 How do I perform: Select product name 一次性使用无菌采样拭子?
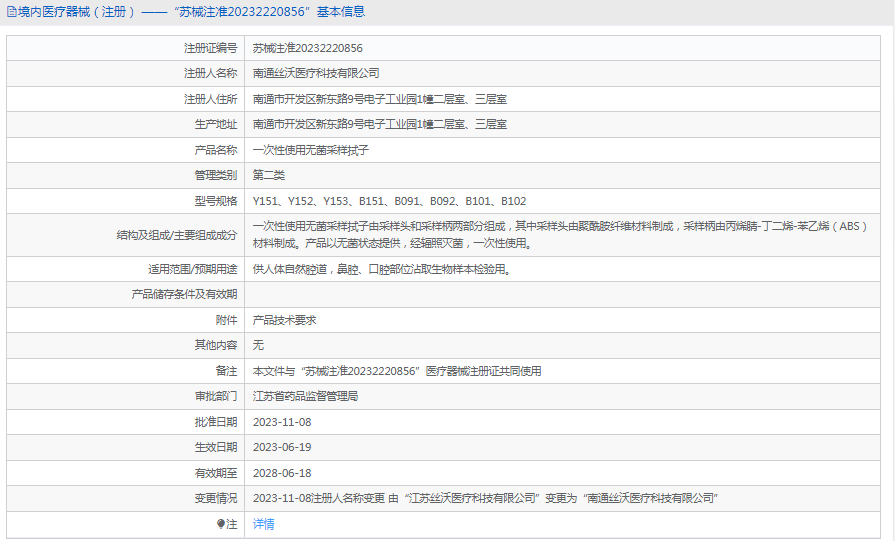pyautogui.click(x=311, y=150)
